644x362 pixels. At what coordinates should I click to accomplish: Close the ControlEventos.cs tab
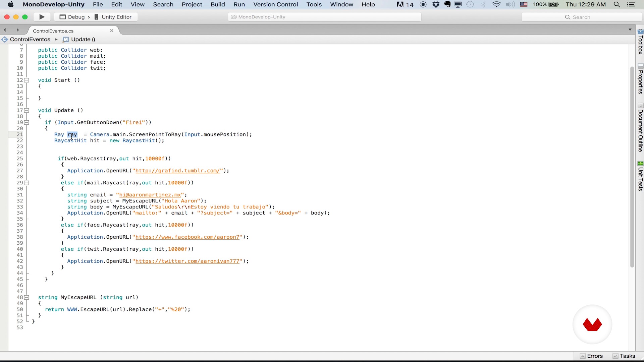point(112,31)
